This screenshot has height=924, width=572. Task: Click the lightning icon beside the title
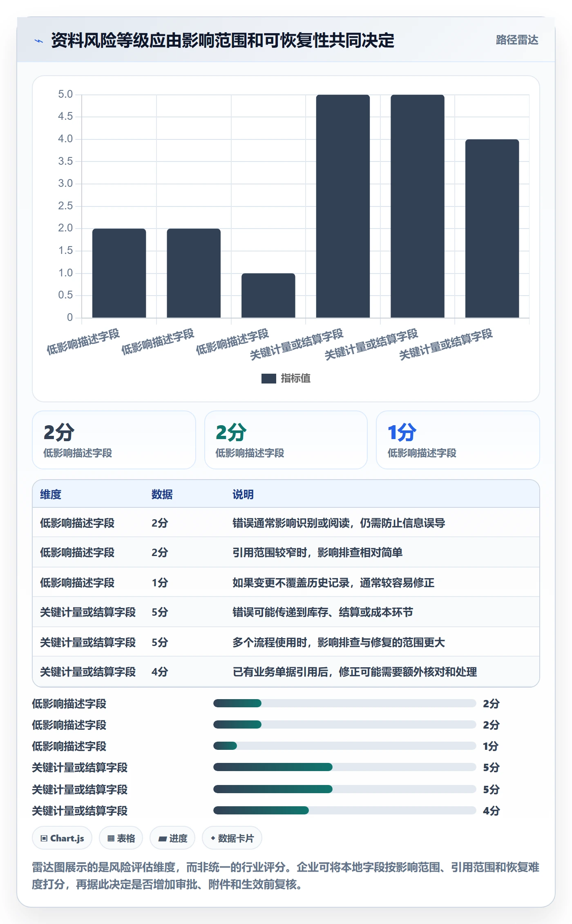[x=39, y=40]
